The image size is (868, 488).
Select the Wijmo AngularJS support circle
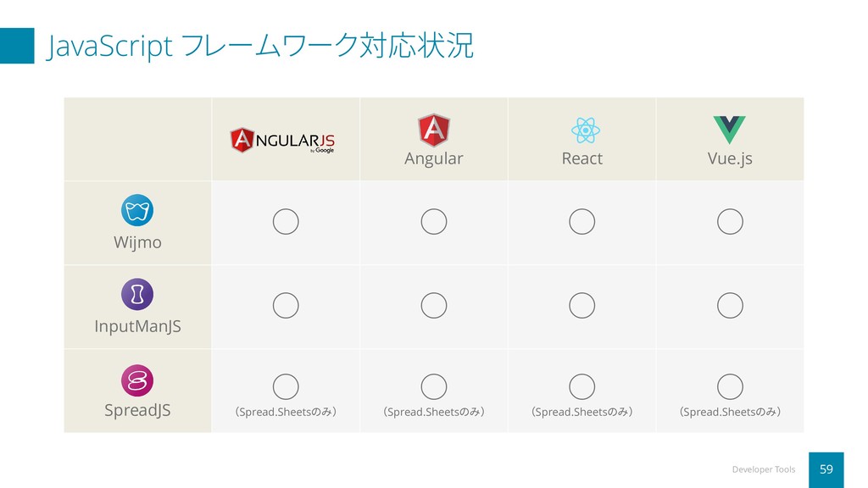[286, 221]
